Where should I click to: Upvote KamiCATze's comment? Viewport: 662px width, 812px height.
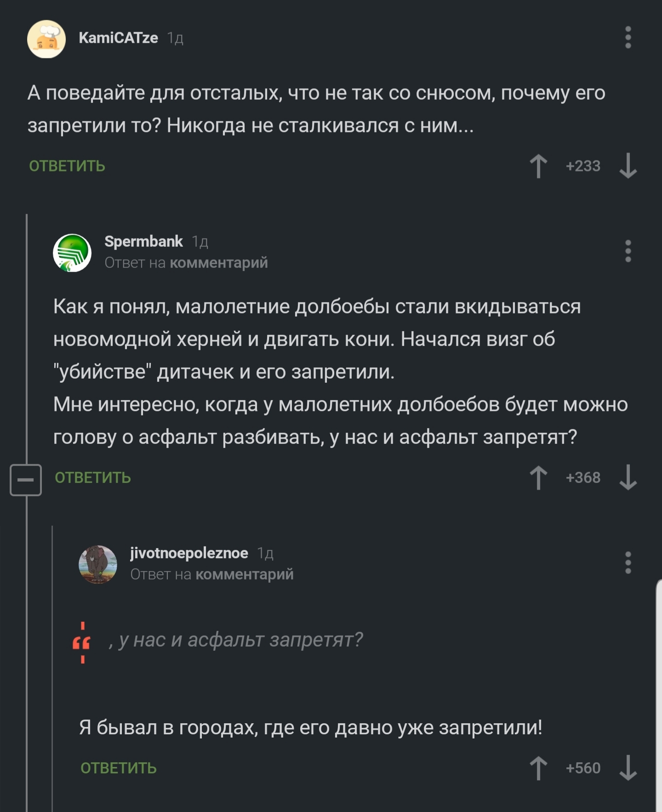538,166
